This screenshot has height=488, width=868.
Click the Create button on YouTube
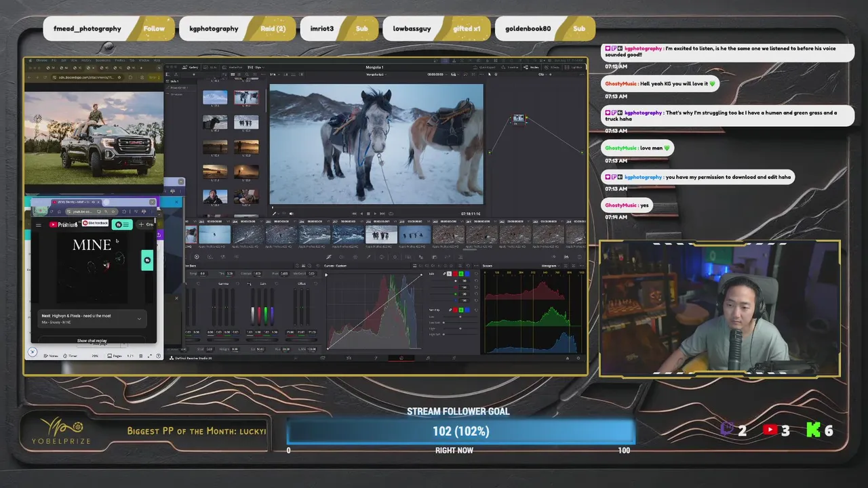click(146, 224)
